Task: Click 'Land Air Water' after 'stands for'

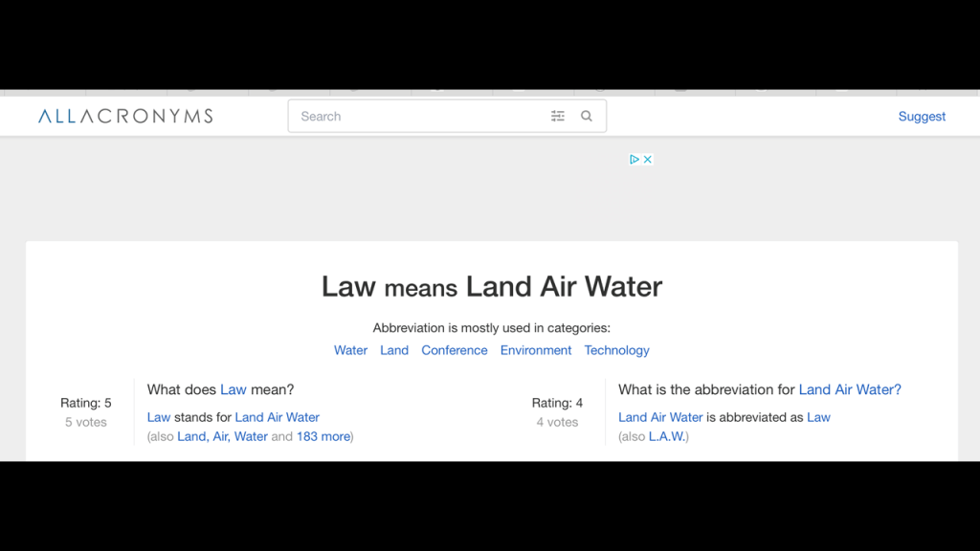Action: pos(278,417)
